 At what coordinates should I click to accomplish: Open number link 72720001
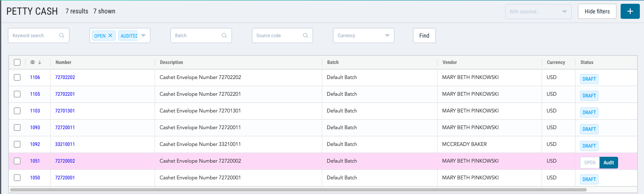65,178
